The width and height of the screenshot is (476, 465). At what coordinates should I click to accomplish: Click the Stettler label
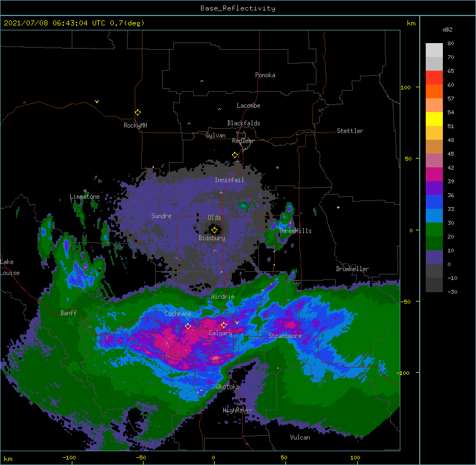coord(350,131)
